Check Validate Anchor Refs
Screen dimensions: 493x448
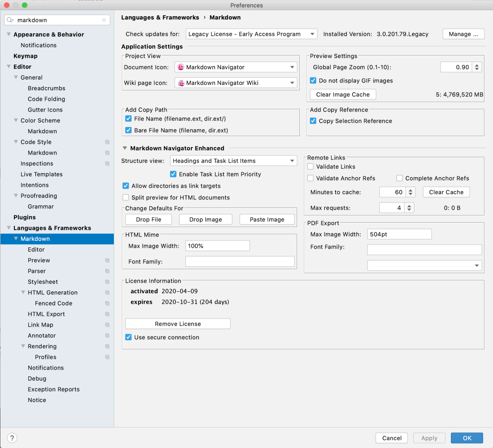point(310,178)
